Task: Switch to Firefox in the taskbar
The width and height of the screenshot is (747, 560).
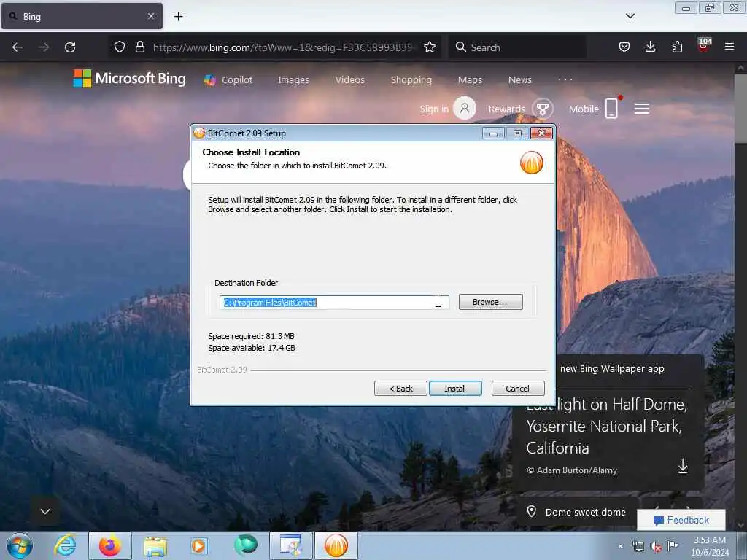Action: tap(110, 545)
